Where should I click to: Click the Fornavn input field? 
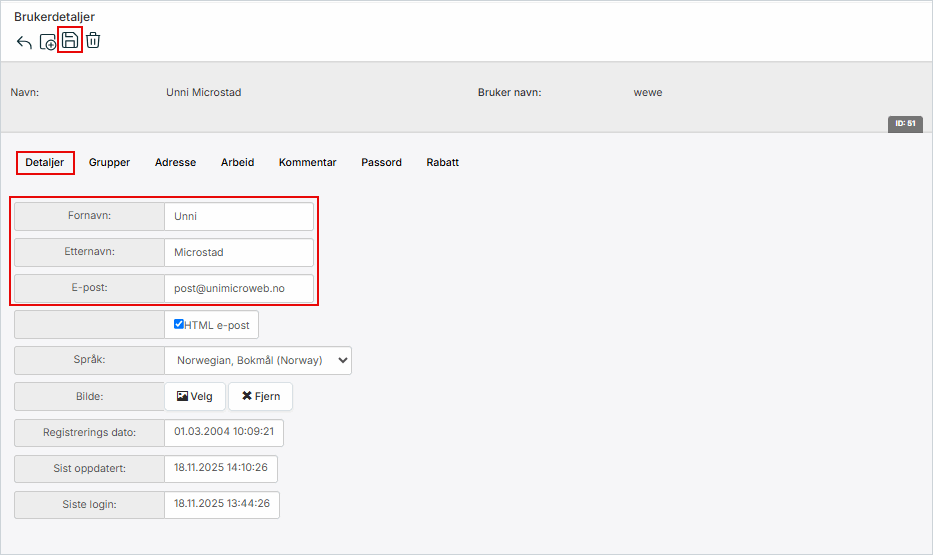238,216
